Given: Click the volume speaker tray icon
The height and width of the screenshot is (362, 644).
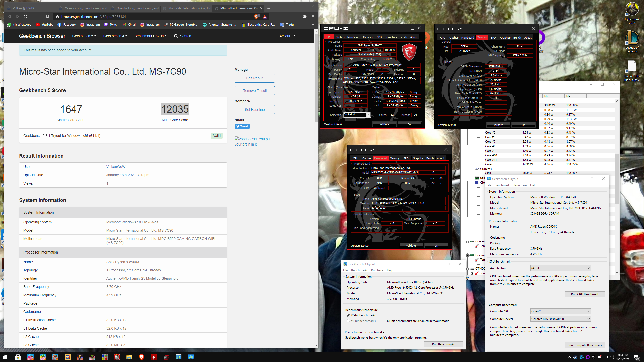Looking at the screenshot, I should [x=612, y=357].
